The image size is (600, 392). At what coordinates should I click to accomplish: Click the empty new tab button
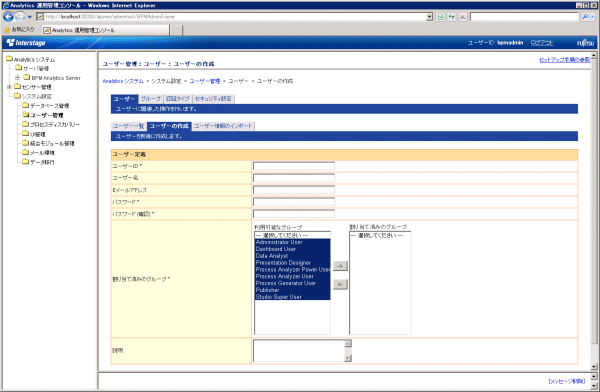(x=176, y=30)
